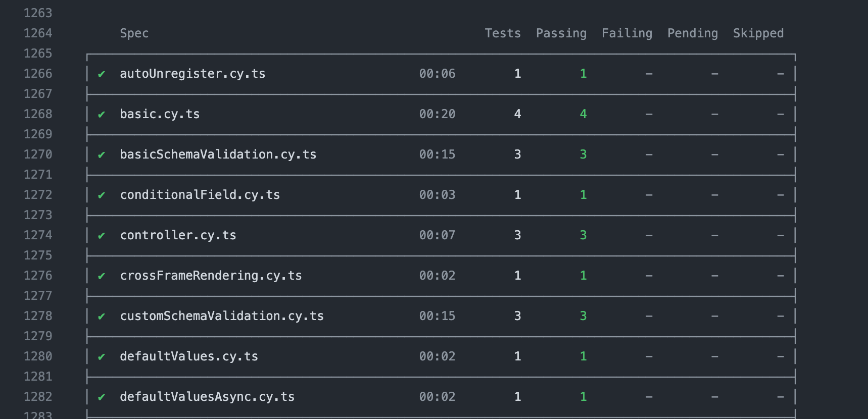Click the Failing column header
Viewport: 868px width, 419px height.
click(627, 33)
